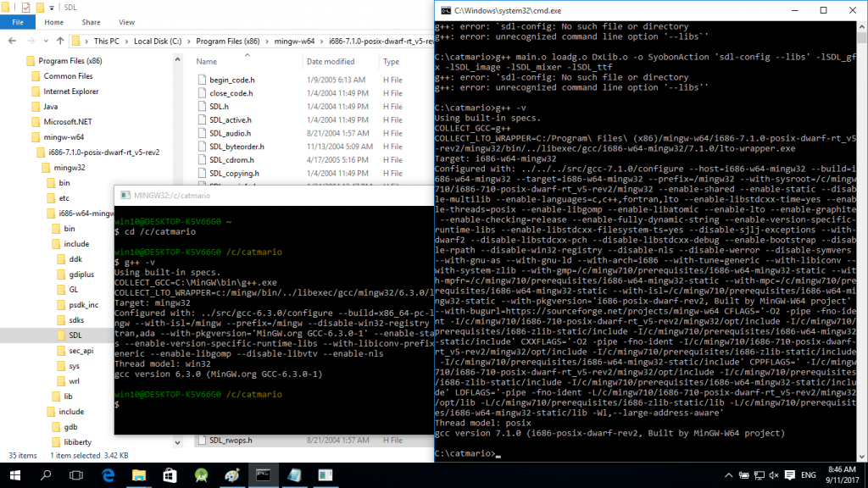Select SDL_audio.h file
This screenshot has height=488, width=868.
[x=230, y=133]
